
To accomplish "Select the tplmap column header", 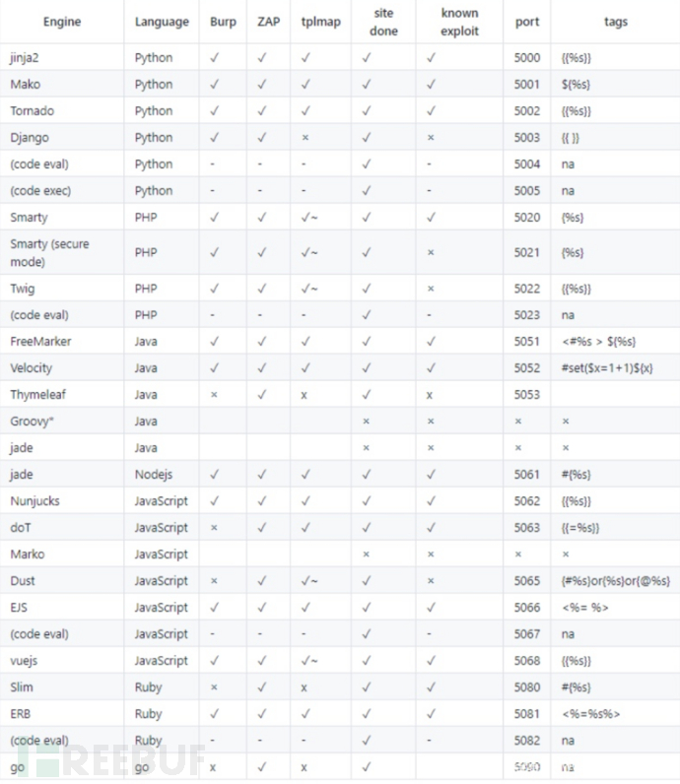I will [x=317, y=21].
